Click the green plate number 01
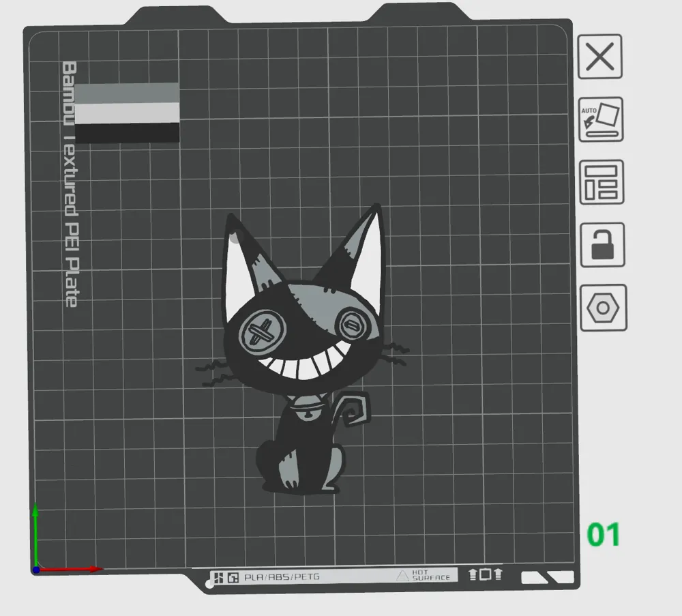This screenshot has height=616, width=682. click(604, 535)
